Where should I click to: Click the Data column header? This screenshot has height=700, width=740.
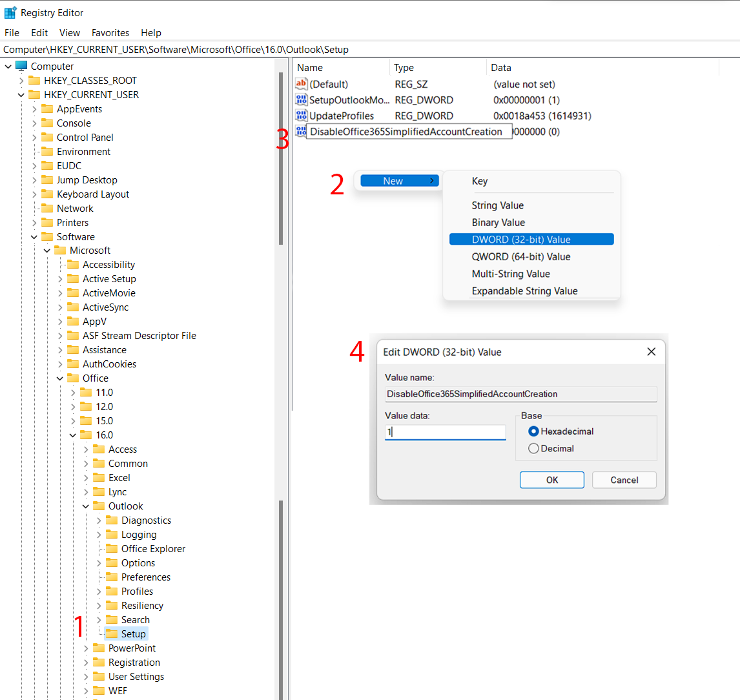(602, 68)
